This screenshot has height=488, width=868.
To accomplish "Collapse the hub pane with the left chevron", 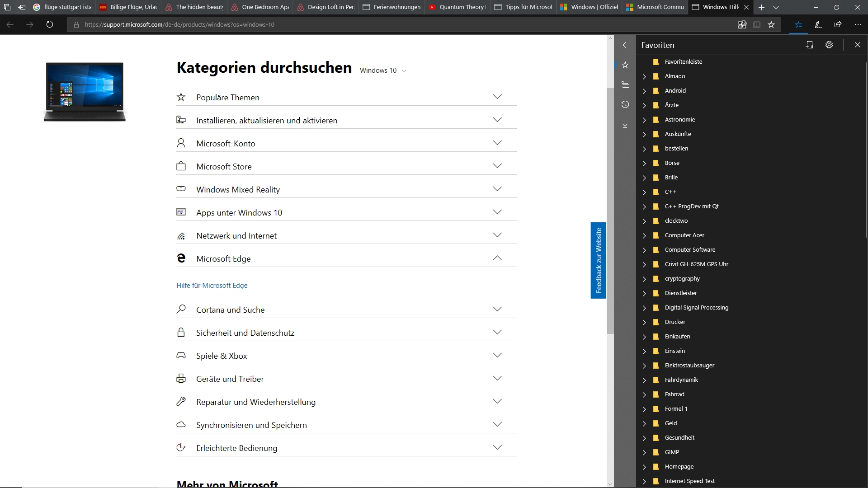I will point(625,45).
